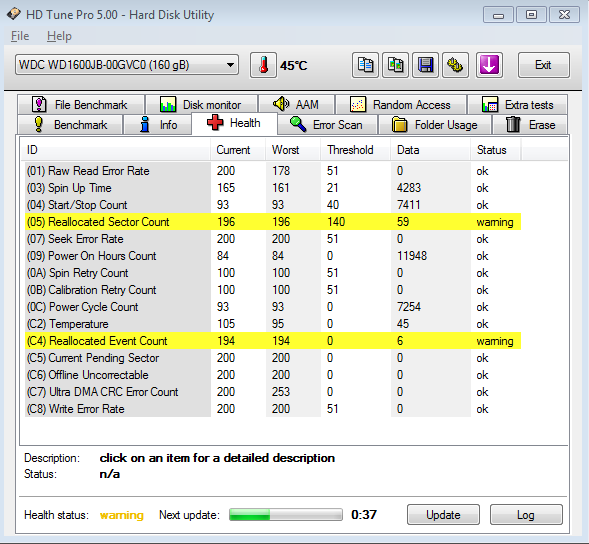The height and width of the screenshot is (544, 589).
Task: Switch to the Disk monitor tab
Action: [x=201, y=104]
